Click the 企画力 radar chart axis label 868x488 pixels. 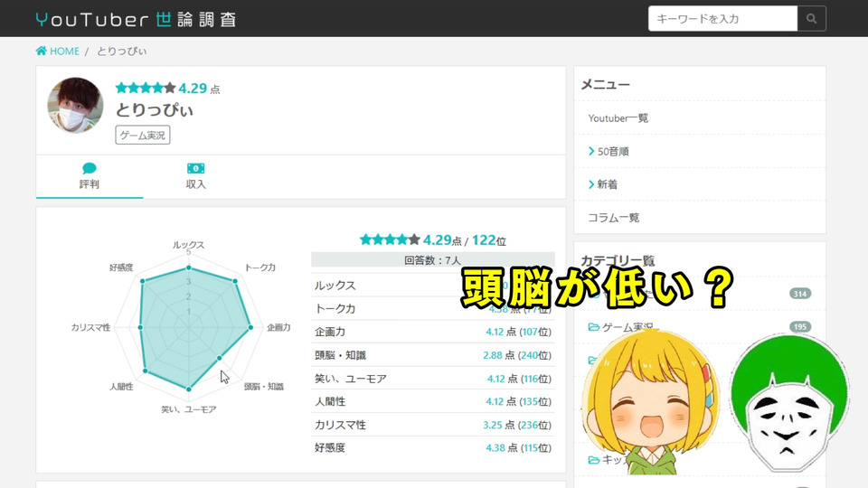pyautogui.click(x=278, y=327)
